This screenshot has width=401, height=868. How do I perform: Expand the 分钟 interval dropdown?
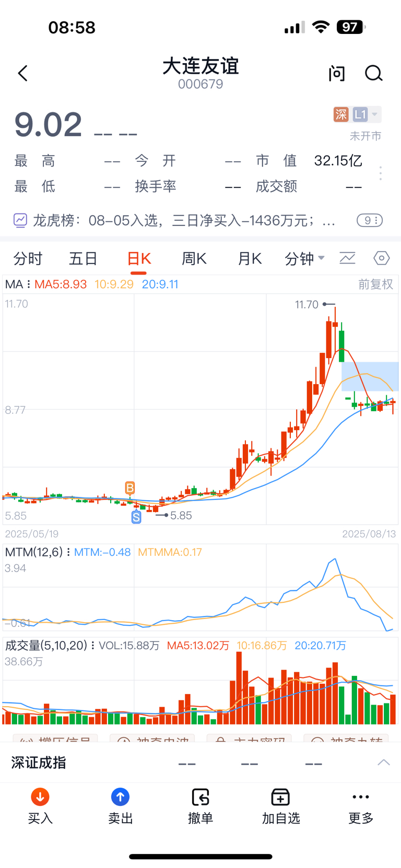pos(305,258)
